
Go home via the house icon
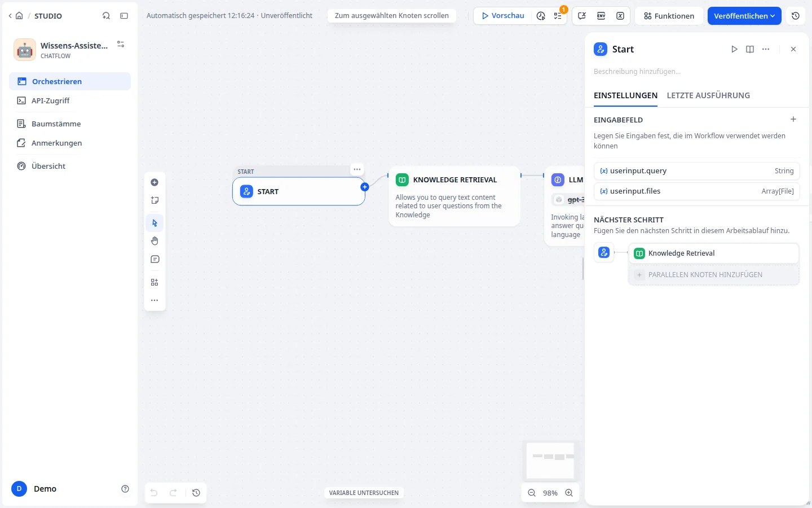pyautogui.click(x=19, y=16)
